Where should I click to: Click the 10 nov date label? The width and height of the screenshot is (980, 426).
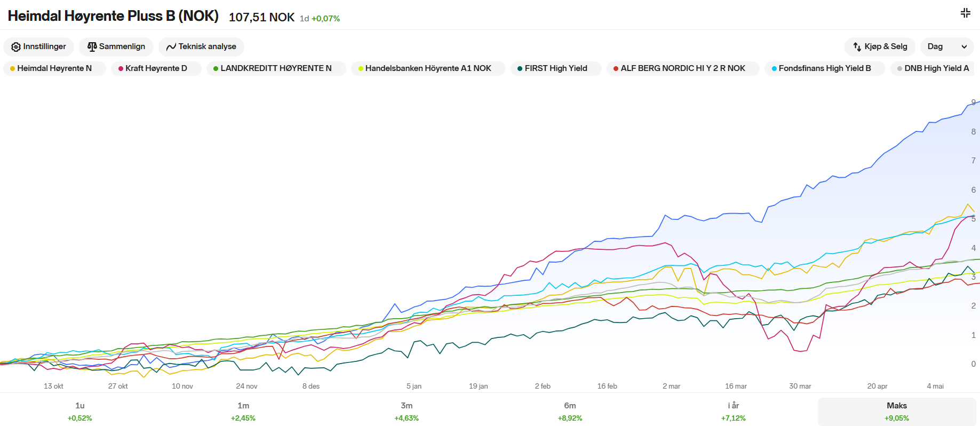(x=182, y=386)
